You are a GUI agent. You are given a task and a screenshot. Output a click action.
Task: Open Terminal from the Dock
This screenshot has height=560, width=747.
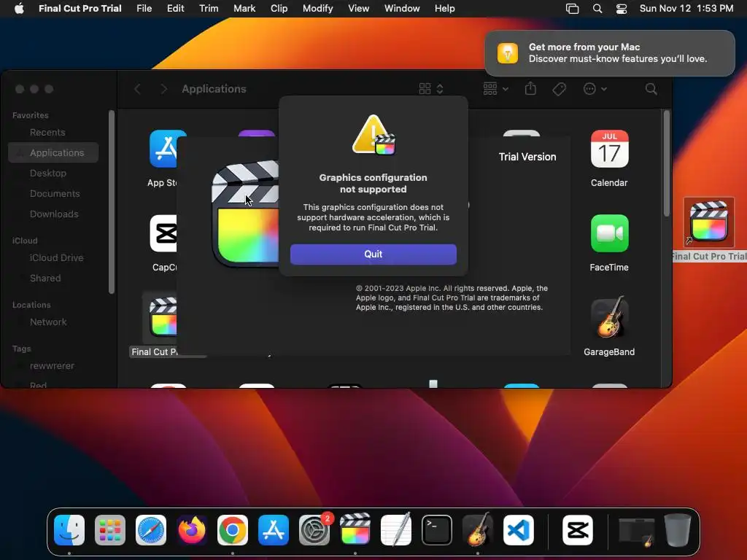(x=437, y=530)
